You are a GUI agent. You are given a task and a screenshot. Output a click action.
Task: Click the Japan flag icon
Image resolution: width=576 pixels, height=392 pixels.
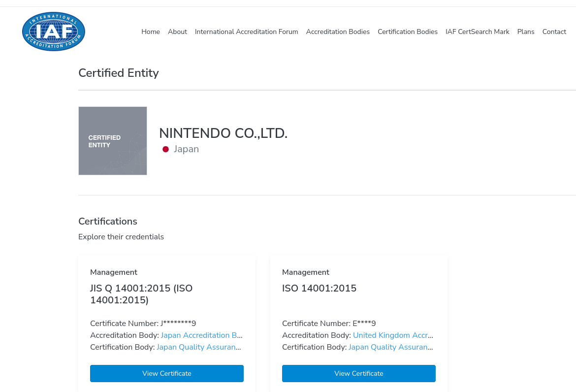pyautogui.click(x=166, y=149)
